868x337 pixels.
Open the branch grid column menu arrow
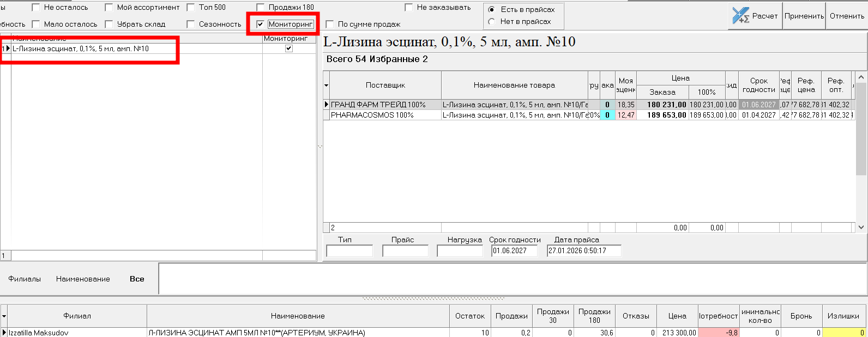coord(4,316)
